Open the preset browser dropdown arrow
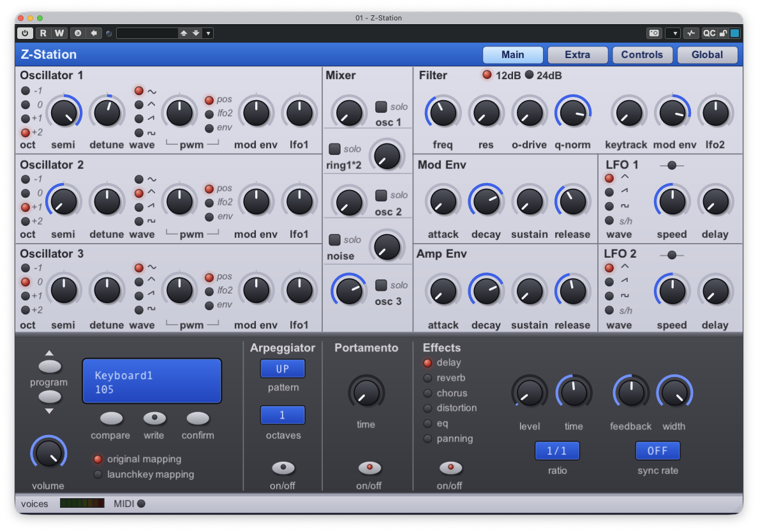The image size is (758, 532). click(209, 33)
